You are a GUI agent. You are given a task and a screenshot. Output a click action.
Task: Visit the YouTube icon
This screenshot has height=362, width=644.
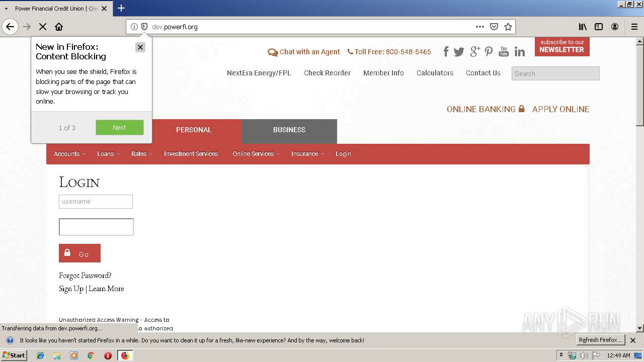point(504,51)
